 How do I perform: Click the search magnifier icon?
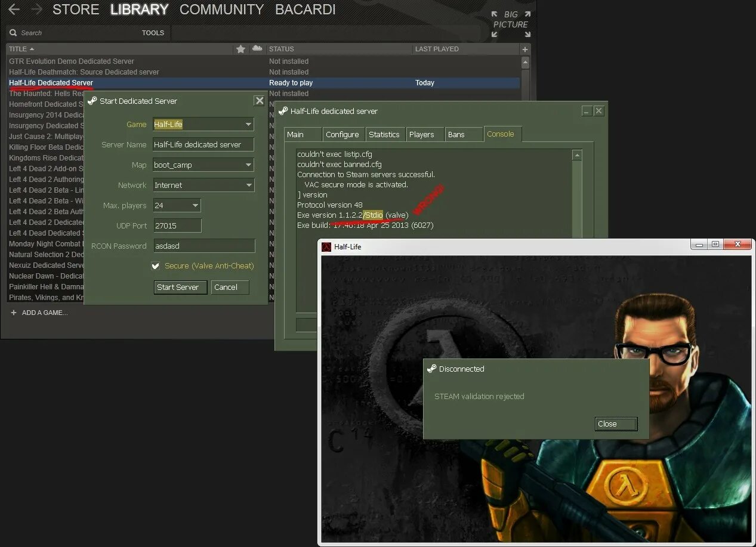point(13,33)
